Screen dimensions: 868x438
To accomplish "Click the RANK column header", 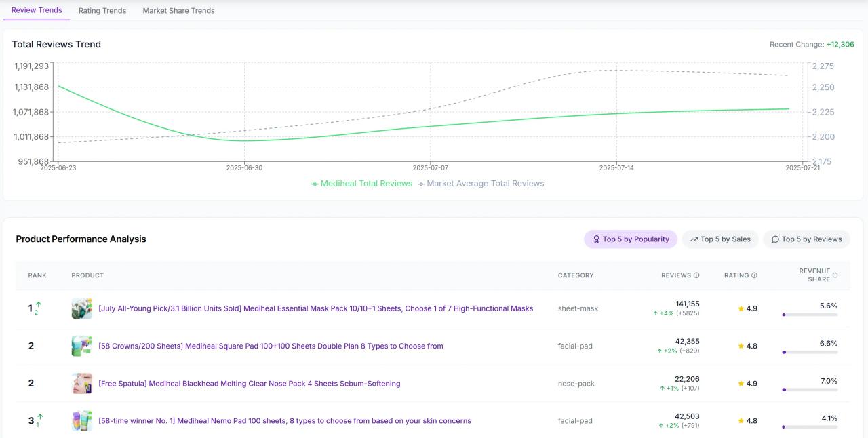I will coord(37,275).
